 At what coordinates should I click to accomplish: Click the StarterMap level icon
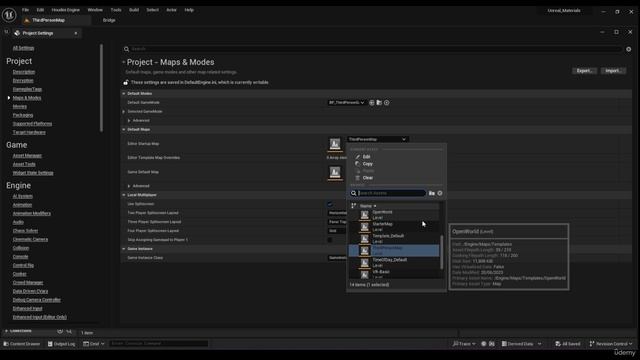click(364, 227)
